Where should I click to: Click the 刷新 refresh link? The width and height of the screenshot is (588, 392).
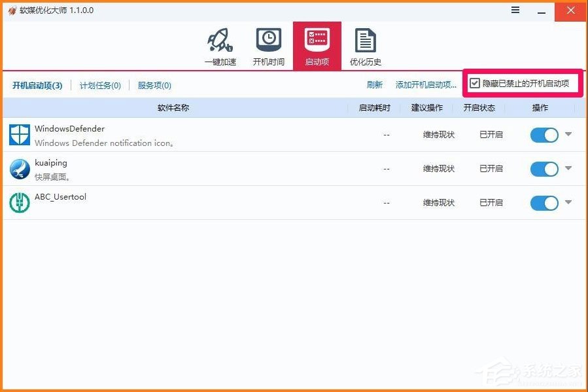click(x=374, y=84)
